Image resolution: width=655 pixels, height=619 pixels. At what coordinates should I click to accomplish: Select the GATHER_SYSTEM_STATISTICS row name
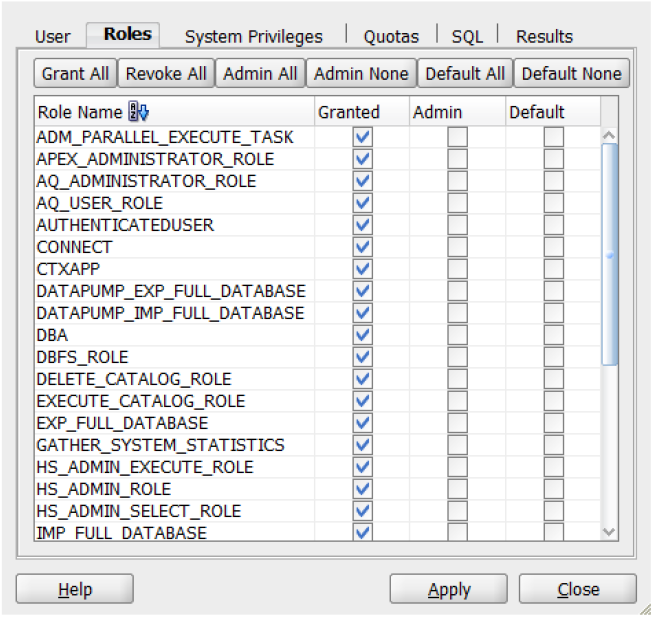click(x=160, y=445)
